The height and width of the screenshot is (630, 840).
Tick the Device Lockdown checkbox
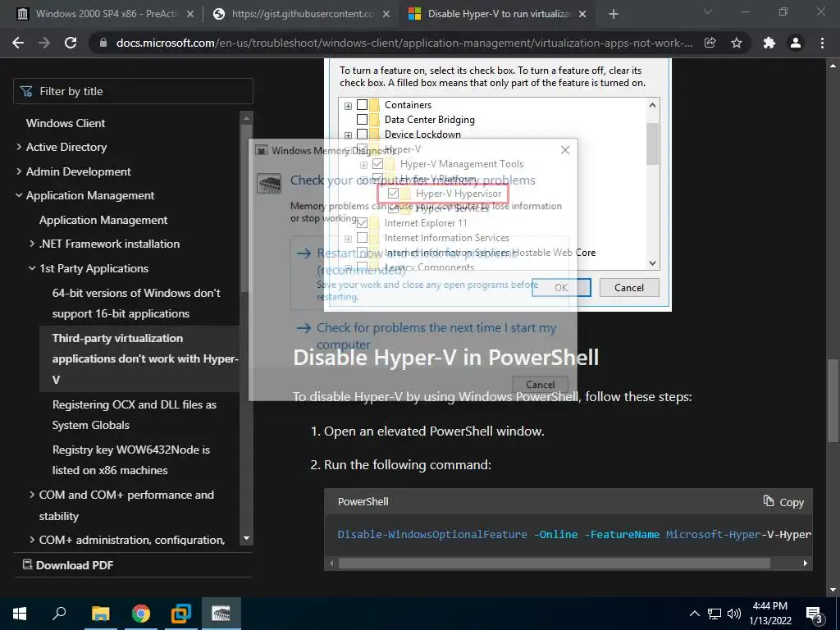pyautogui.click(x=362, y=134)
